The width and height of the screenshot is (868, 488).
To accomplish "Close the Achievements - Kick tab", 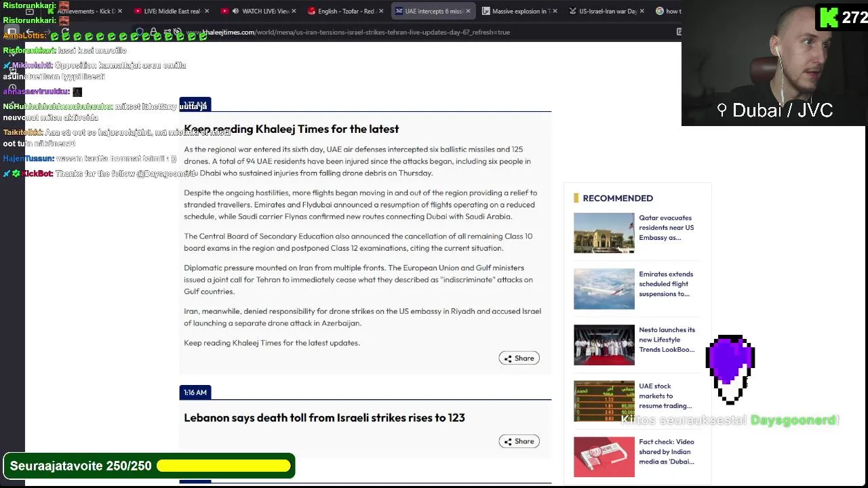I will pos(120,11).
